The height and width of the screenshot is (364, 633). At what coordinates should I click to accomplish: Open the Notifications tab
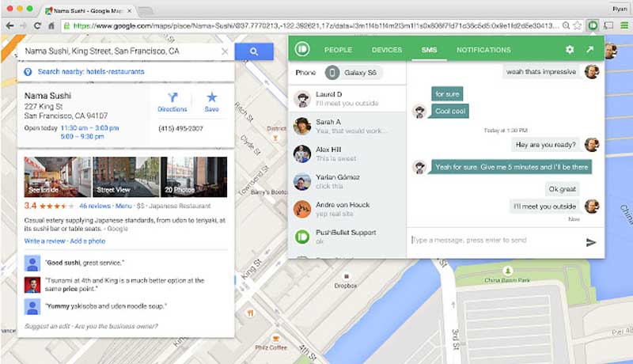pos(483,50)
